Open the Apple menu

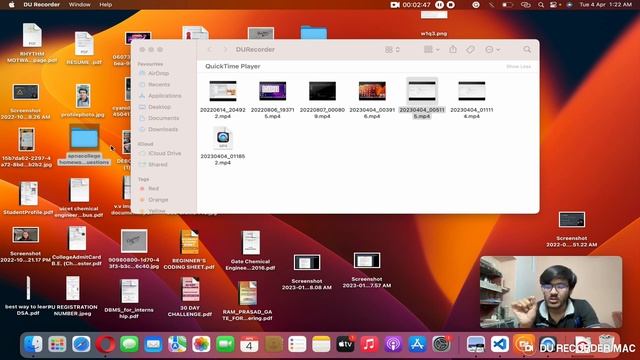[11, 4]
